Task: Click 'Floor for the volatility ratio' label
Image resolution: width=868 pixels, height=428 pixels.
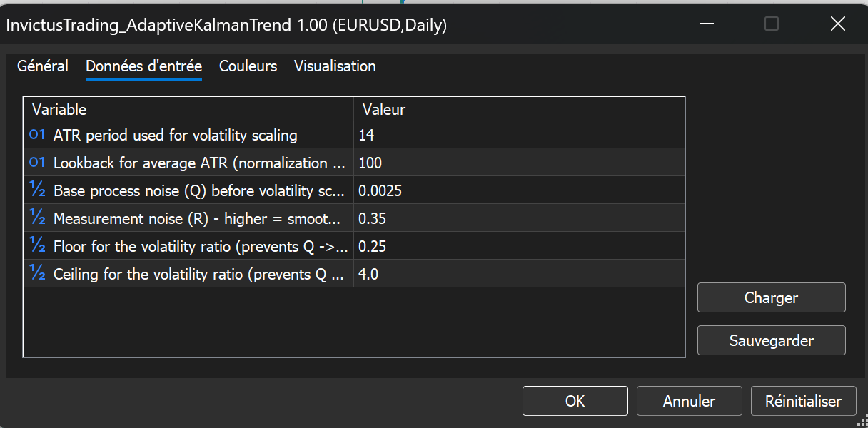Action: [x=201, y=246]
